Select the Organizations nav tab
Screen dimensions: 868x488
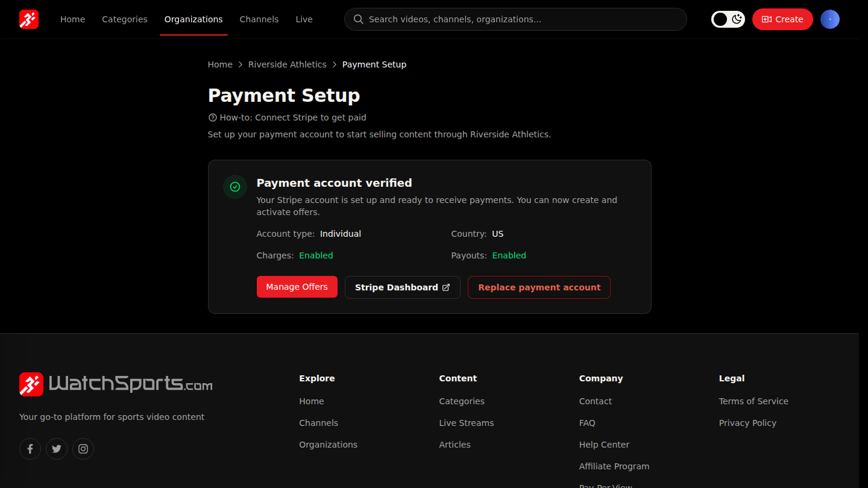click(x=193, y=19)
